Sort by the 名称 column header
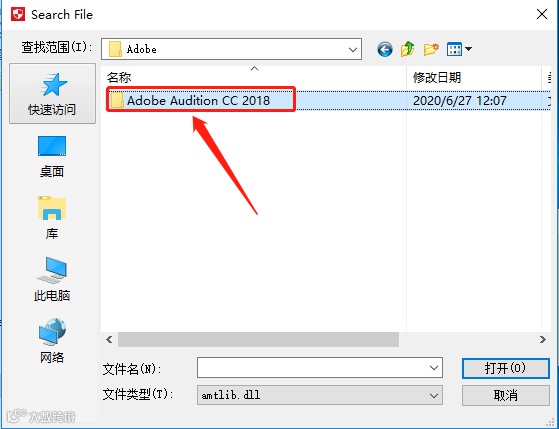The image size is (559, 429). [119, 77]
